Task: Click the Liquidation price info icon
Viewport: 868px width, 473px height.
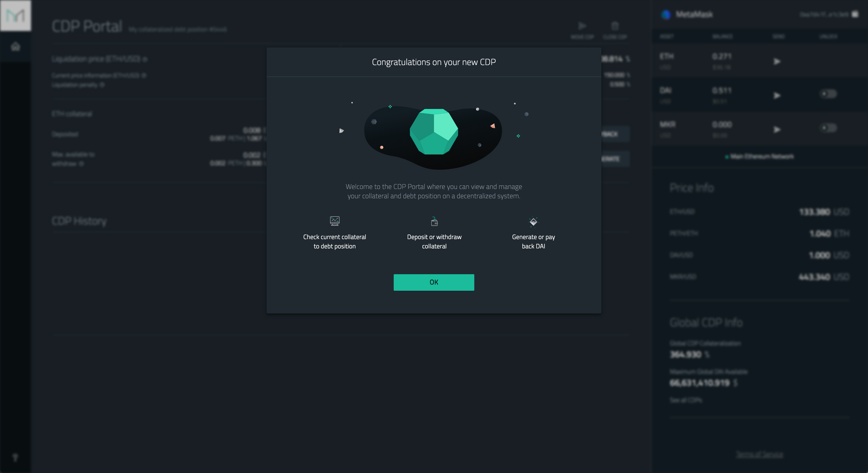Action: pyautogui.click(x=145, y=59)
